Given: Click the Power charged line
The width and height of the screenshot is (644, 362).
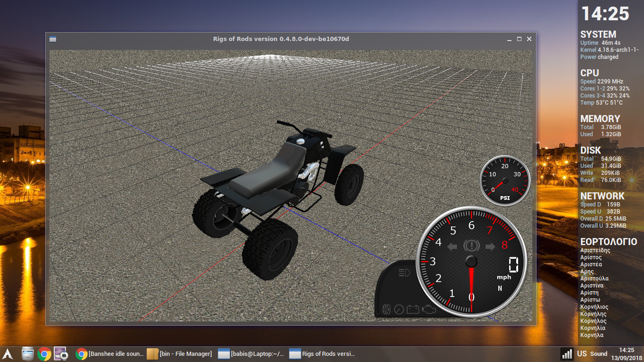Looking at the screenshot, I should click(x=599, y=57).
